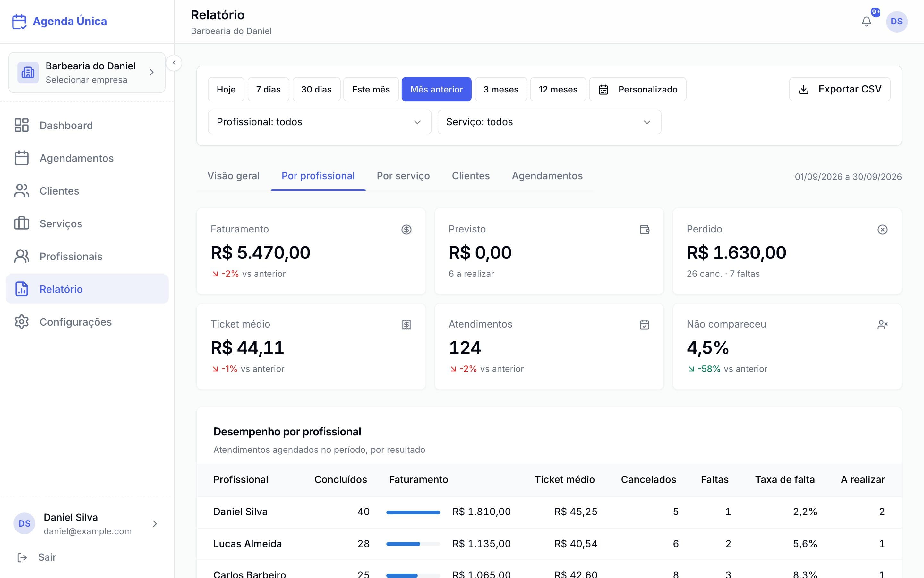Click the wallet icon on Previsto card
This screenshot has height=578, width=924.
645,229
